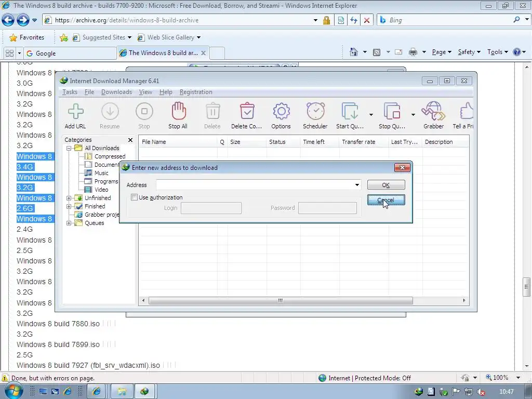Viewport: 532px width, 399px height.
Task: Click the IE Feeds RSS icon
Action: pyautogui.click(x=377, y=52)
